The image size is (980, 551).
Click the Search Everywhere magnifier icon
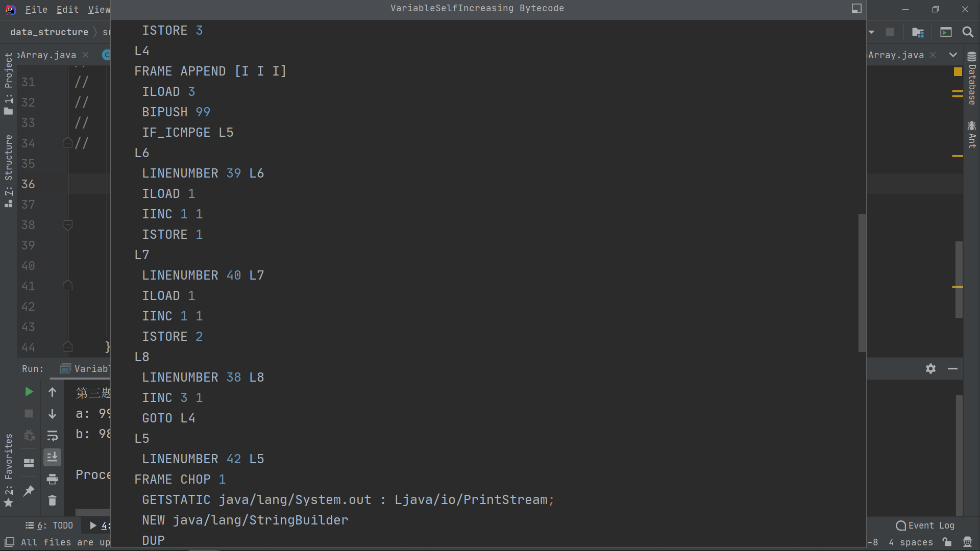967,32
